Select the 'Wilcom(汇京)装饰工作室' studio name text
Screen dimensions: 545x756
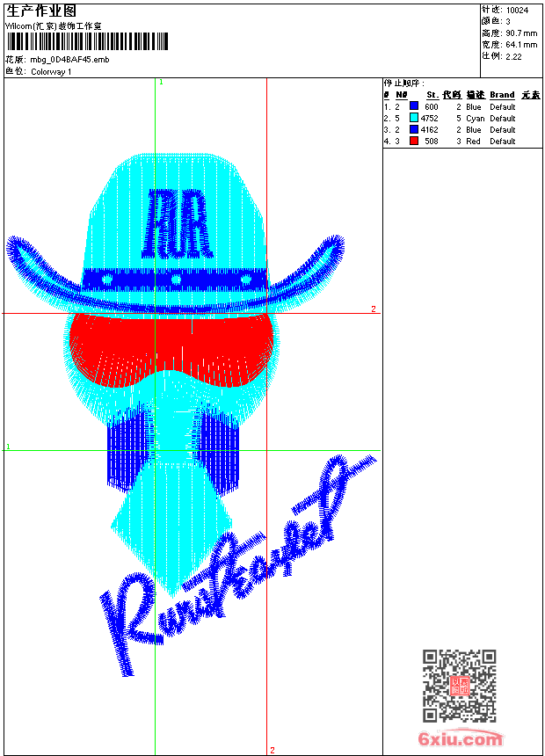[x=54, y=26]
